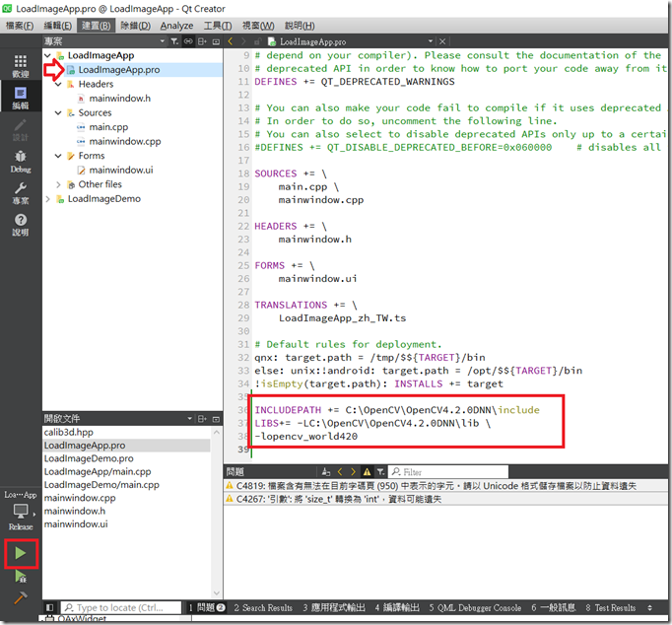Open the 說明(H) menu
Screen dimensions: 672x625
[x=300, y=26]
